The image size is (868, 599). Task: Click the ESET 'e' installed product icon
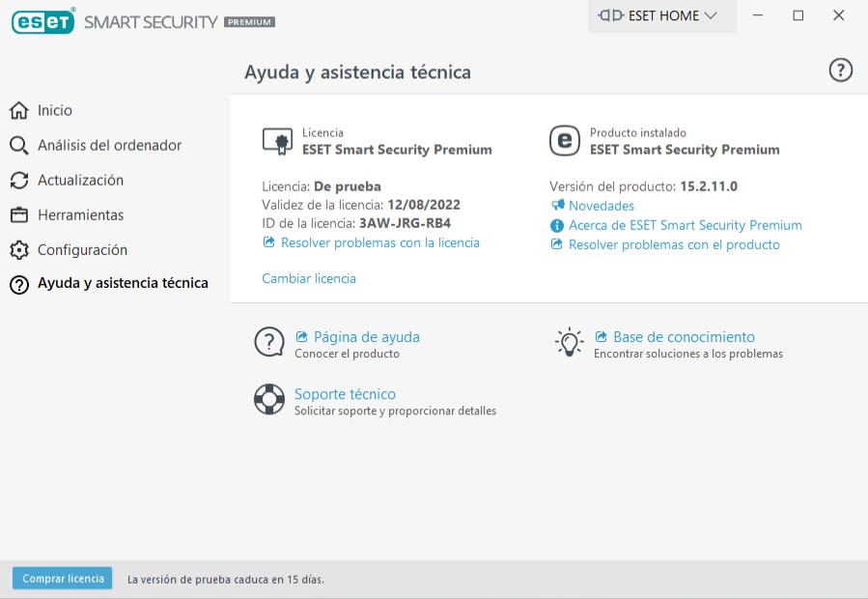point(565,141)
